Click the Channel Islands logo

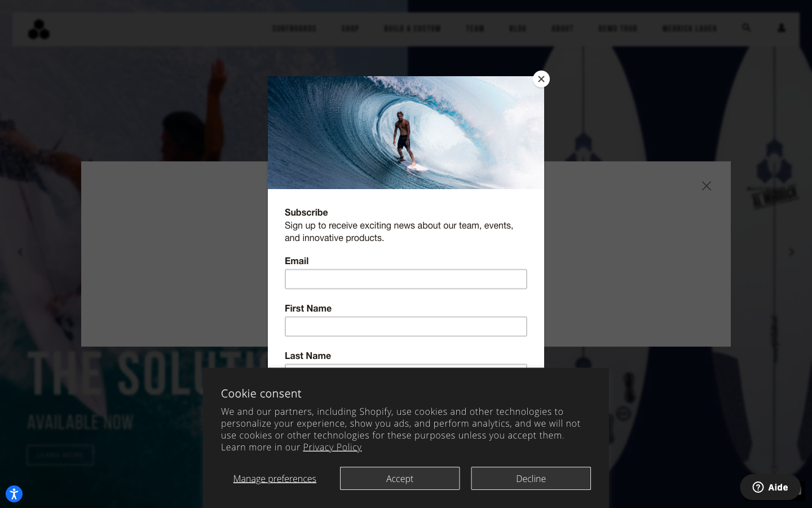39,29
